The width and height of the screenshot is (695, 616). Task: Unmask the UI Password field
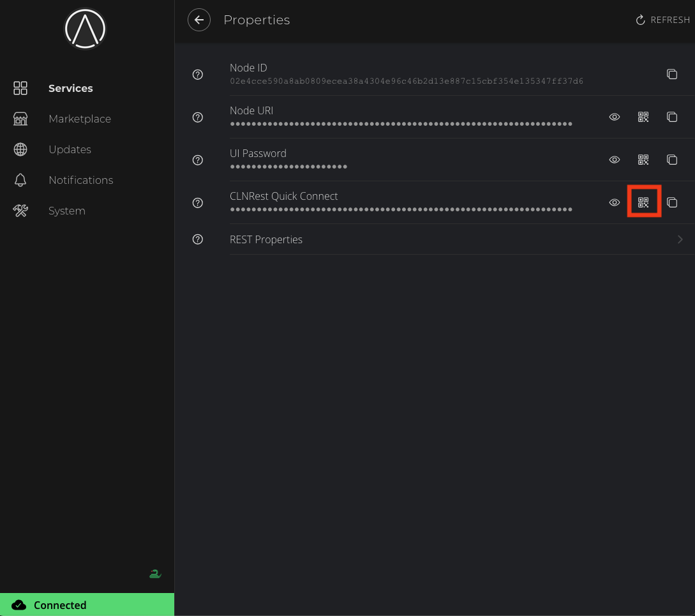coord(615,160)
